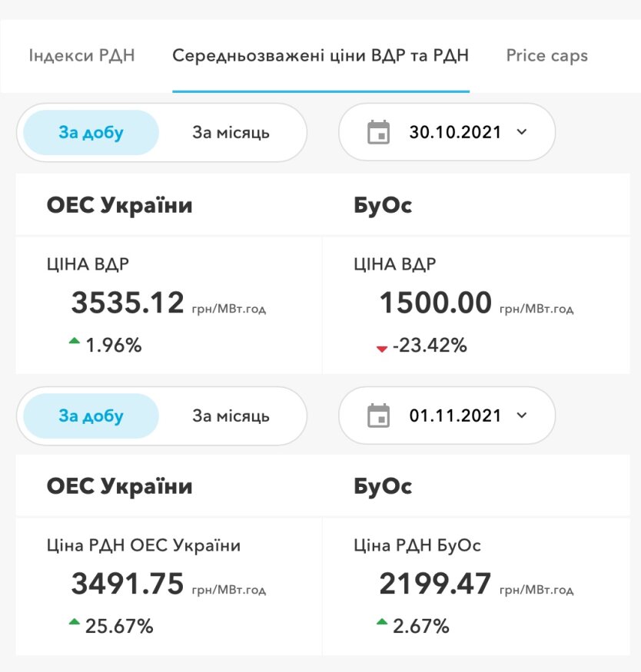Click the 'ОЕС України' heading above ЦІНА ВДР

(119, 206)
